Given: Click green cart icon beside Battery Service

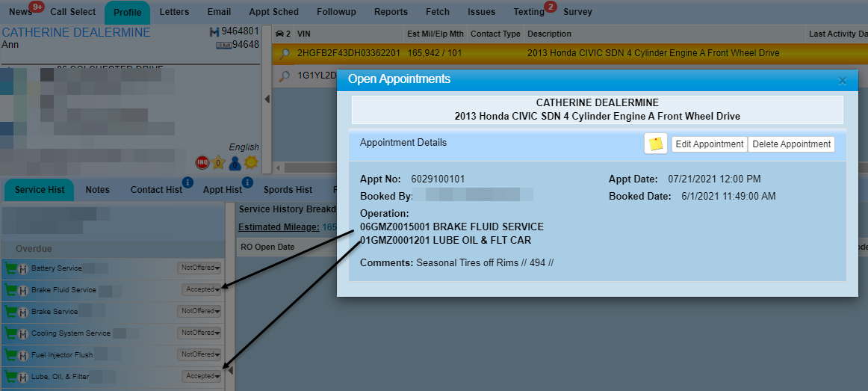Looking at the screenshot, I should point(11,268).
